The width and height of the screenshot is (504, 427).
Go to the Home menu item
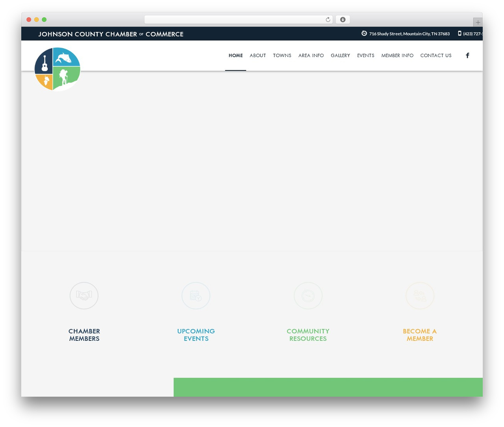[235, 56]
